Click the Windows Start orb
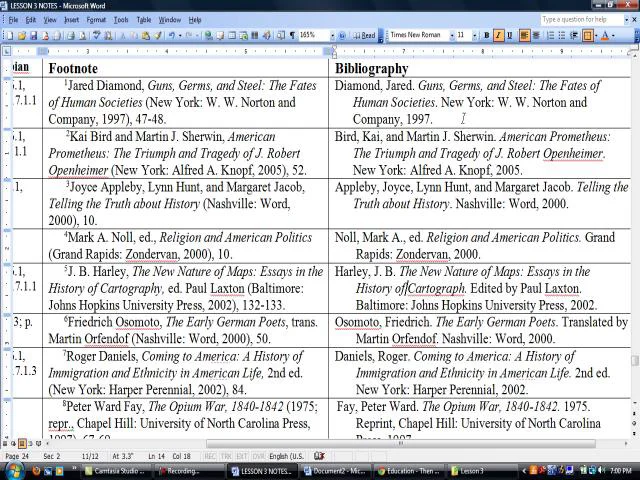 [13, 471]
